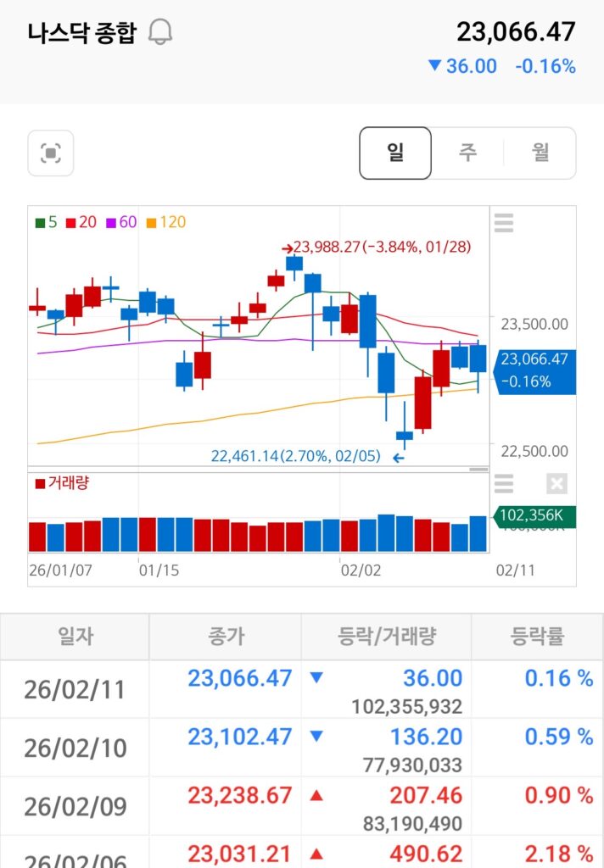Screen dimensions: 604x868
Task: Click the 102,356K volume tag
Action: click(534, 515)
